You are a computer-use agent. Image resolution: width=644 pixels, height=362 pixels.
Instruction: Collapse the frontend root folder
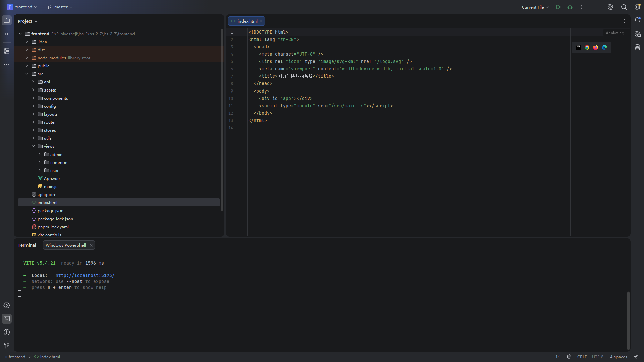[x=20, y=34]
